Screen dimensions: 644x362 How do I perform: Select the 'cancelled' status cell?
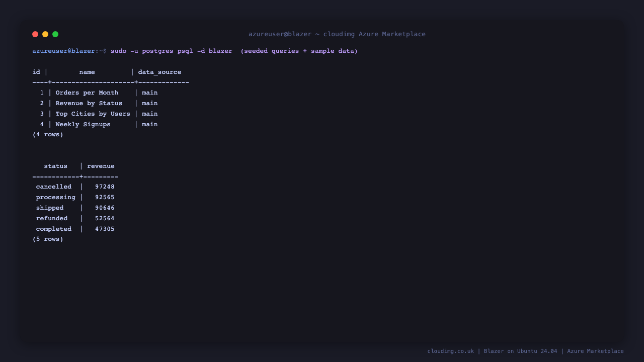(x=54, y=187)
